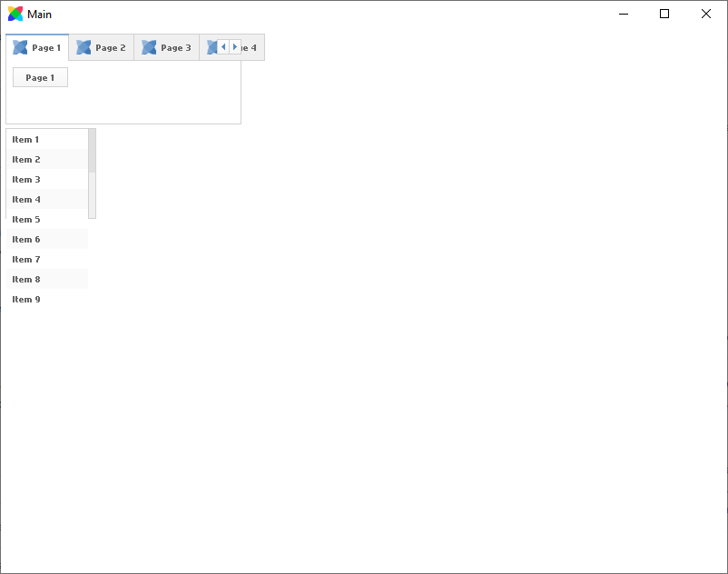The image size is (728, 574).
Task: Click the list's vertical scrollbar thumb
Action: click(x=92, y=151)
